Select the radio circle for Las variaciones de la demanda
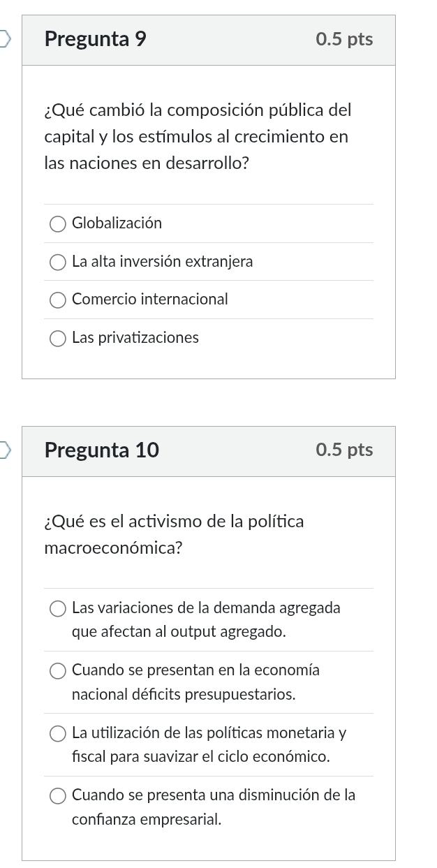437x868 pixels. pyautogui.click(x=58, y=608)
